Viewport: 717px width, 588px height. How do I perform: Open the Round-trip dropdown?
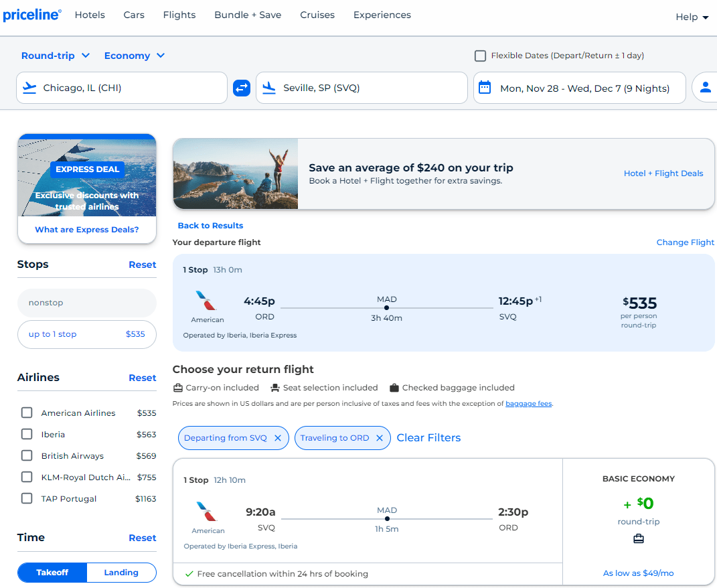click(55, 56)
